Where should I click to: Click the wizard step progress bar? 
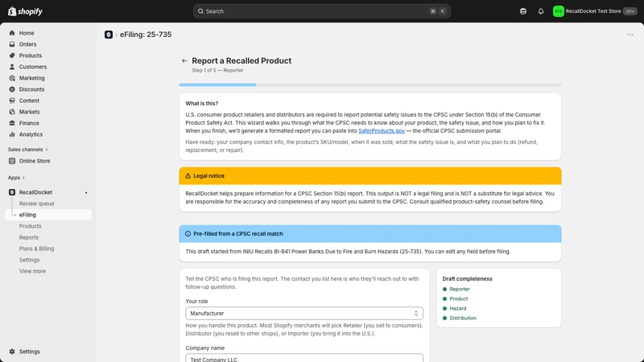click(x=370, y=85)
